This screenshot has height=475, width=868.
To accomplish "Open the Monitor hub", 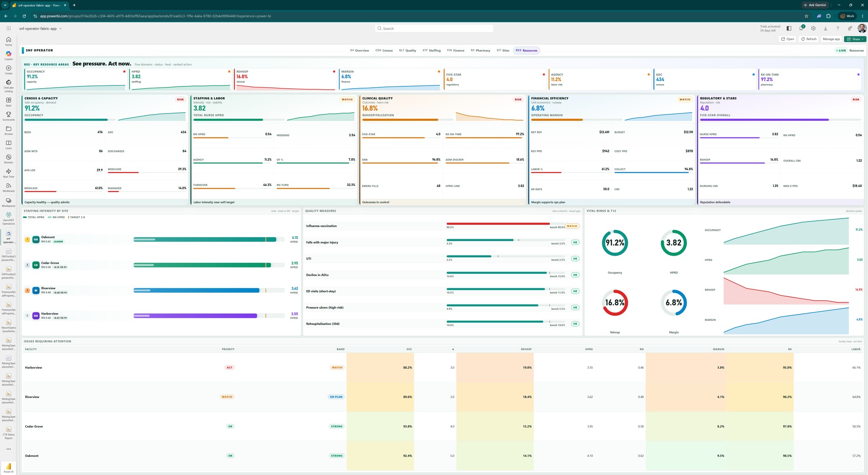I will point(9,159).
